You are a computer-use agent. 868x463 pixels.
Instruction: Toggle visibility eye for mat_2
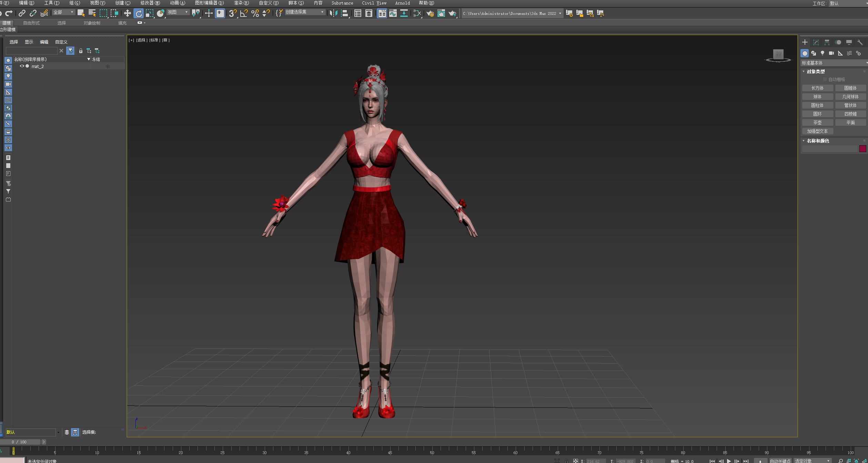click(x=22, y=66)
